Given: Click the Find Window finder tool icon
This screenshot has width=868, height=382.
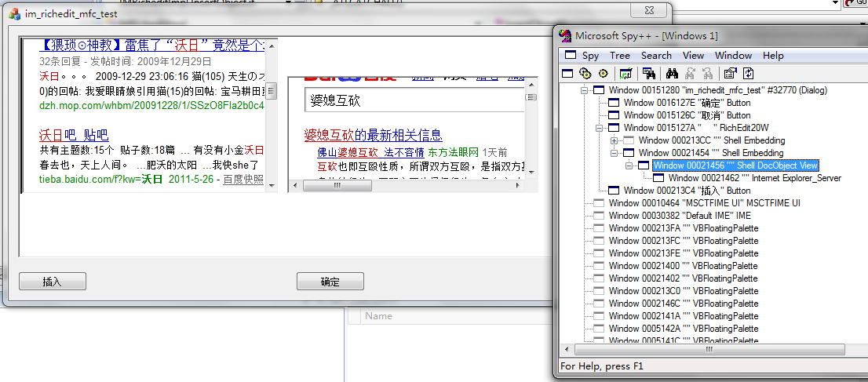Looking at the screenshot, I should [x=649, y=73].
